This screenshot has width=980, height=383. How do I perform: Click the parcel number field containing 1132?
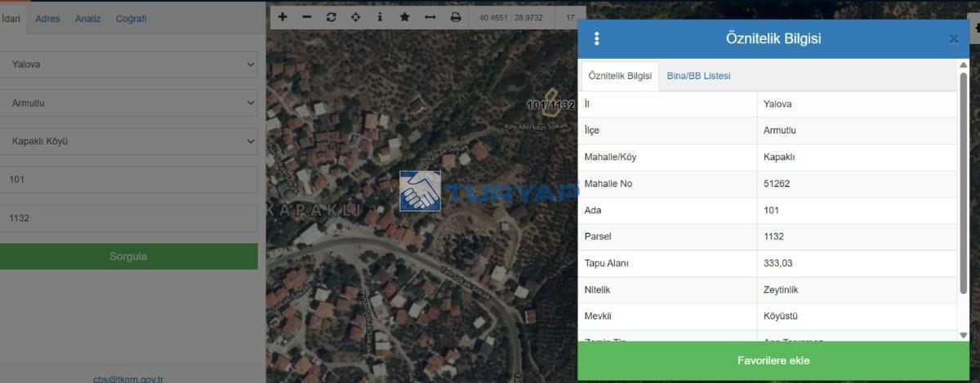[x=129, y=218]
